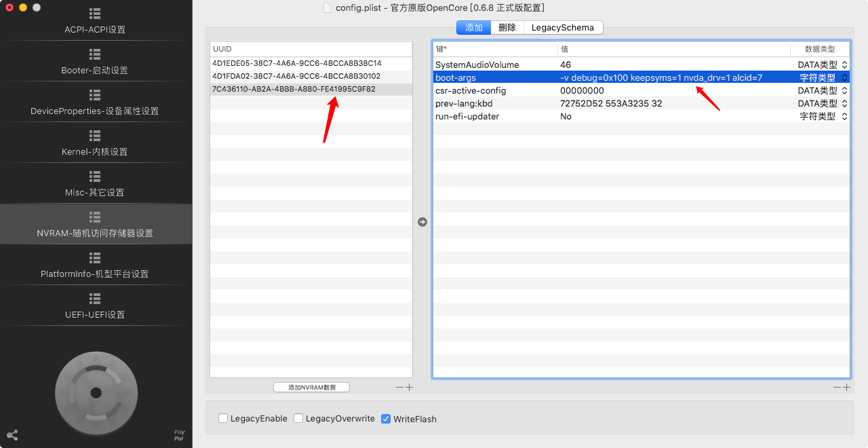Click the UUID column header

311,49
